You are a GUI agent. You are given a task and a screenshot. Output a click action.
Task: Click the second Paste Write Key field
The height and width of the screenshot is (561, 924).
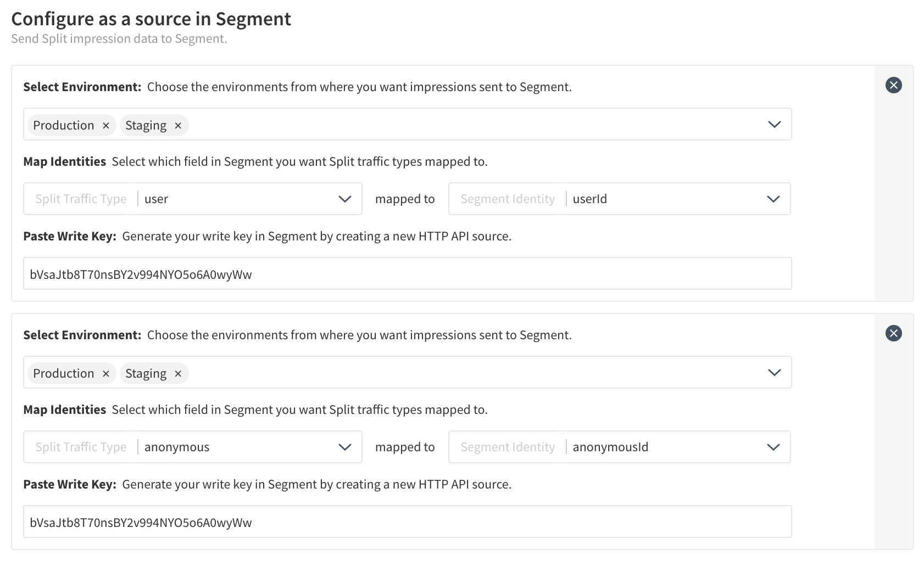point(407,522)
